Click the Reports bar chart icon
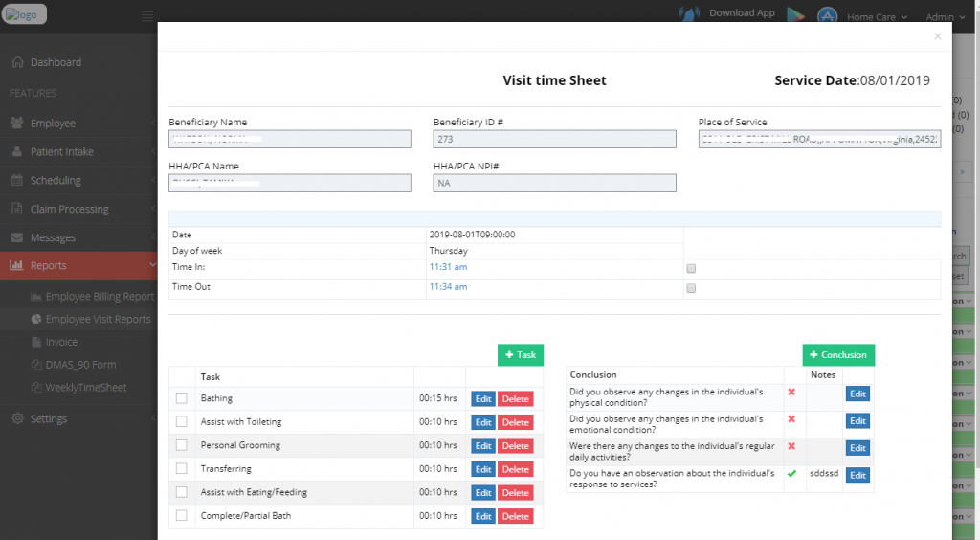Image resolution: width=980 pixels, height=540 pixels. pyautogui.click(x=17, y=265)
